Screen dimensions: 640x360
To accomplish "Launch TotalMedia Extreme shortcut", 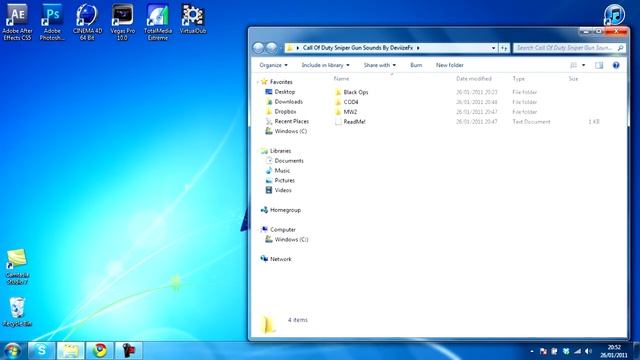I will [x=158, y=22].
